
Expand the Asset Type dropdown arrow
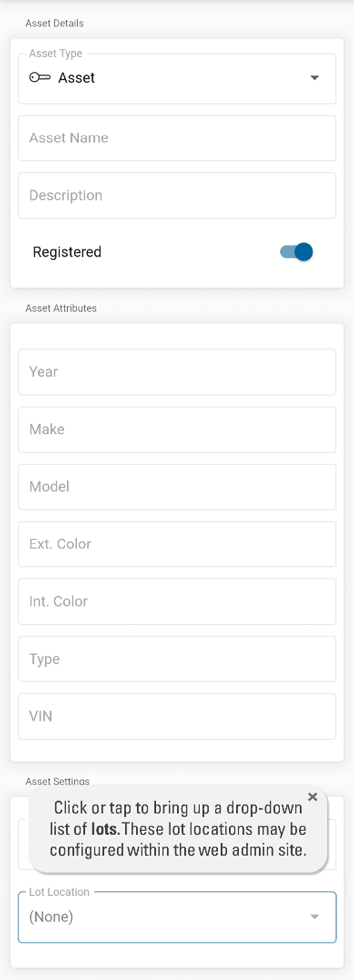[x=314, y=78]
